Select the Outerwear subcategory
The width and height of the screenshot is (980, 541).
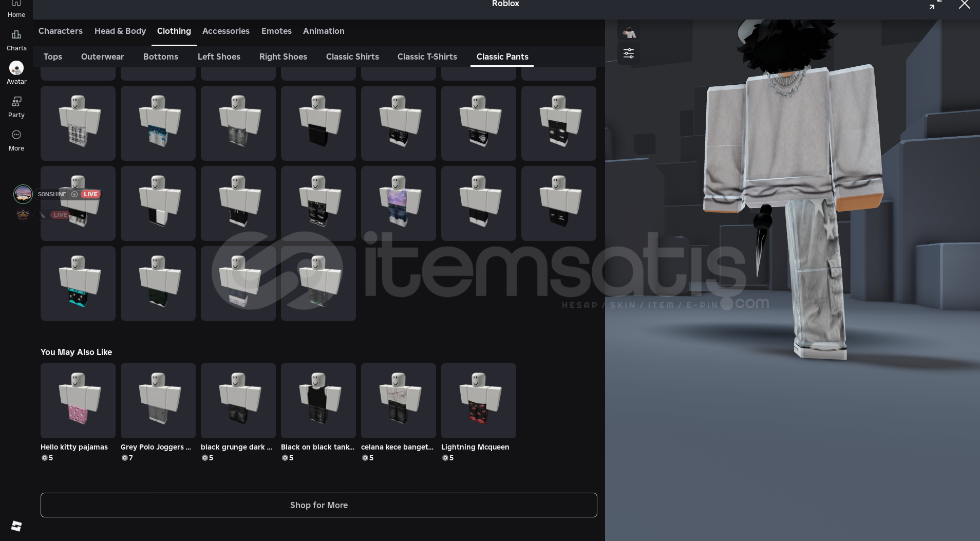pyautogui.click(x=103, y=57)
